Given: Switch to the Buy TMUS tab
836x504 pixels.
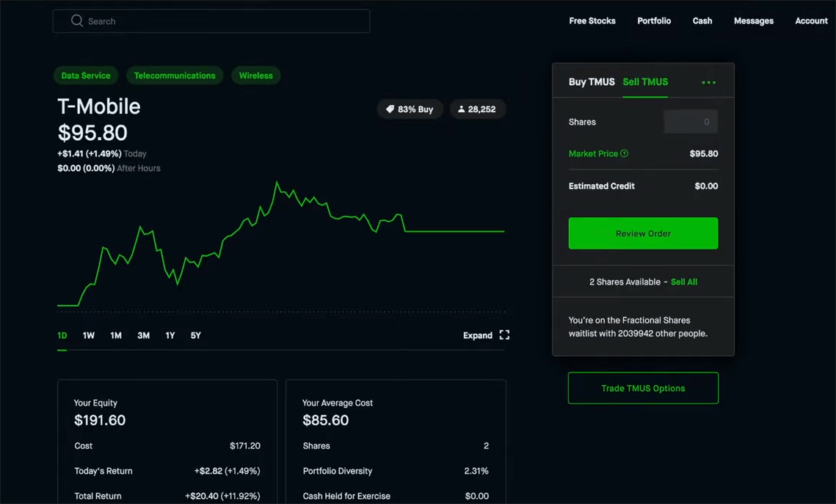Looking at the screenshot, I should (592, 82).
